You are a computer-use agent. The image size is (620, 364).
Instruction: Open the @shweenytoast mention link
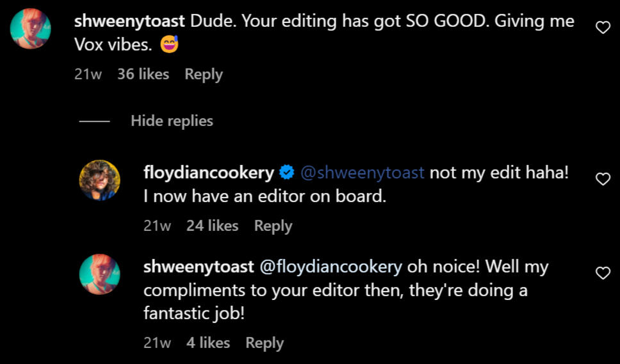(362, 173)
